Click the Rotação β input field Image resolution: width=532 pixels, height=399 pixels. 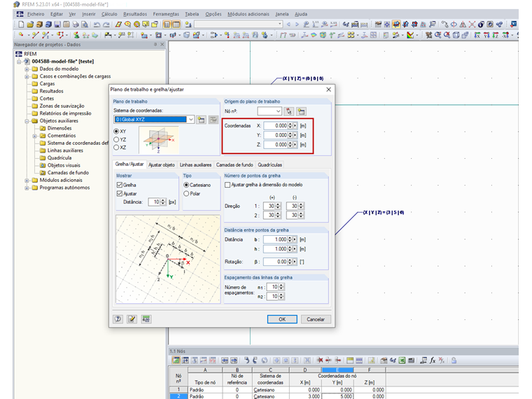pos(275,262)
